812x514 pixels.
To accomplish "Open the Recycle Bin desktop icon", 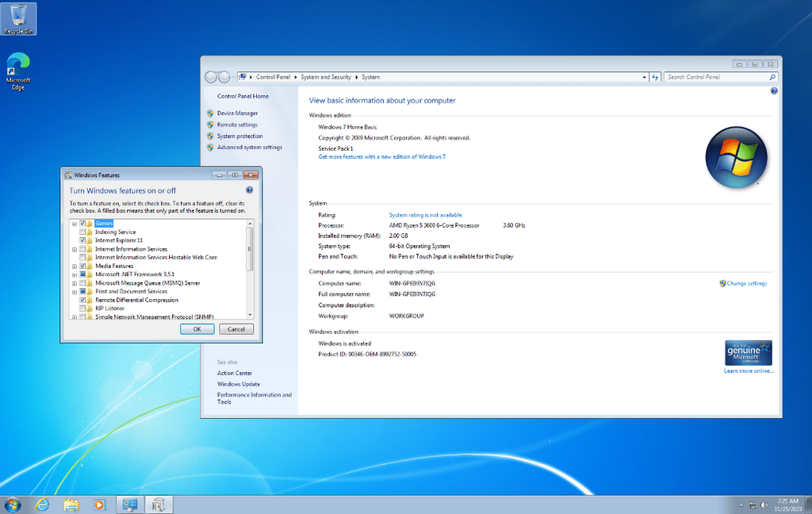I will 19,19.
